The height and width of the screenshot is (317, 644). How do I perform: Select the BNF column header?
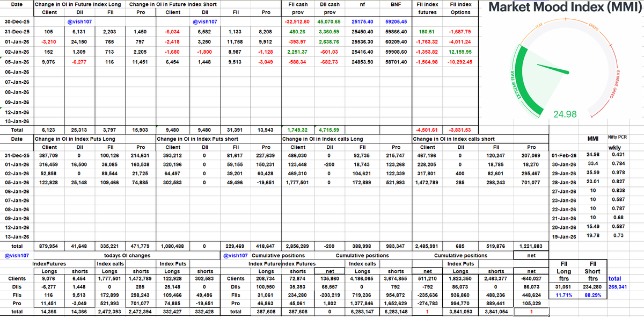(x=395, y=4)
